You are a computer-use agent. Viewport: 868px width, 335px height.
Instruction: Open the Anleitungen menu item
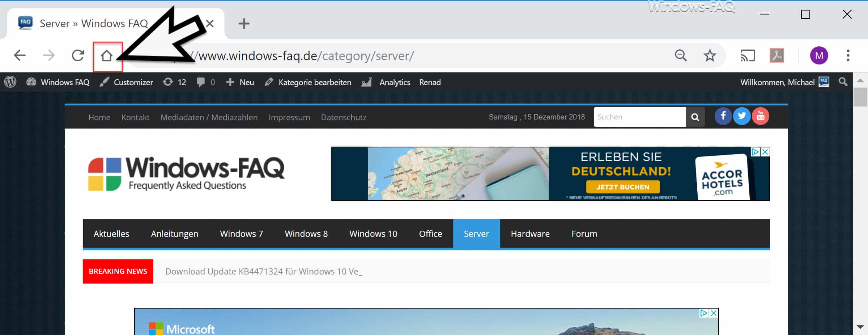175,234
